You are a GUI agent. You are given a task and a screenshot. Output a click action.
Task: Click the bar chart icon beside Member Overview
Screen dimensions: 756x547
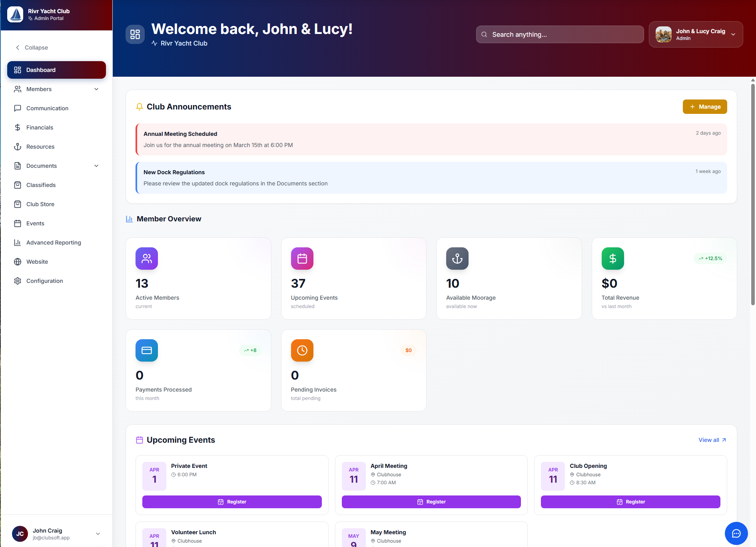pos(130,219)
